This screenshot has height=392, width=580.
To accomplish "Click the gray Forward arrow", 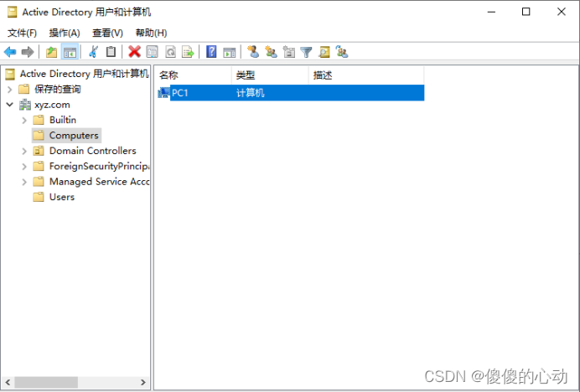I will tap(28, 52).
